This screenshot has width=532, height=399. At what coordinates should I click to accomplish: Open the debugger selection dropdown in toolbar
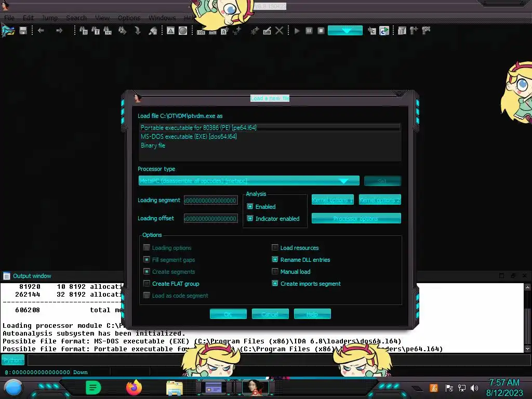(x=345, y=31)
